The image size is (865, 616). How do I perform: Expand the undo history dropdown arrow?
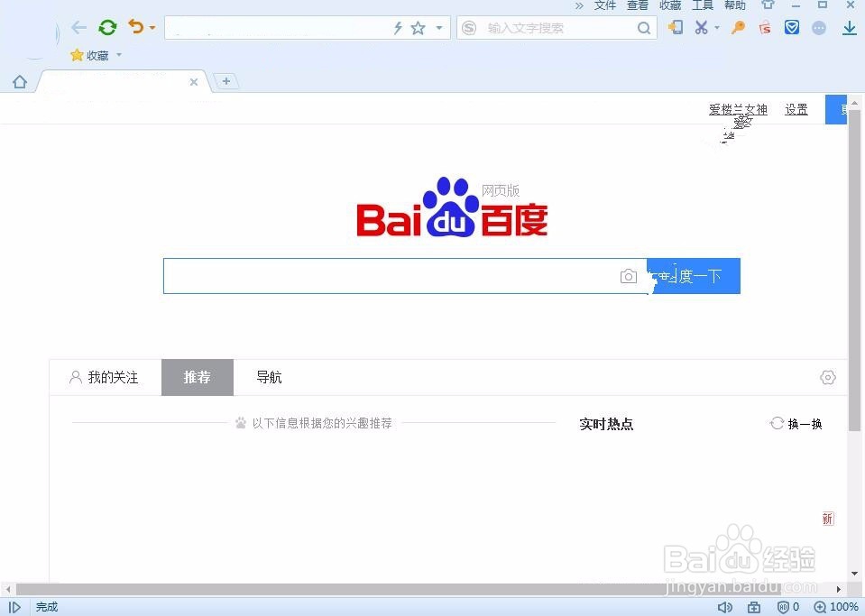152,27
